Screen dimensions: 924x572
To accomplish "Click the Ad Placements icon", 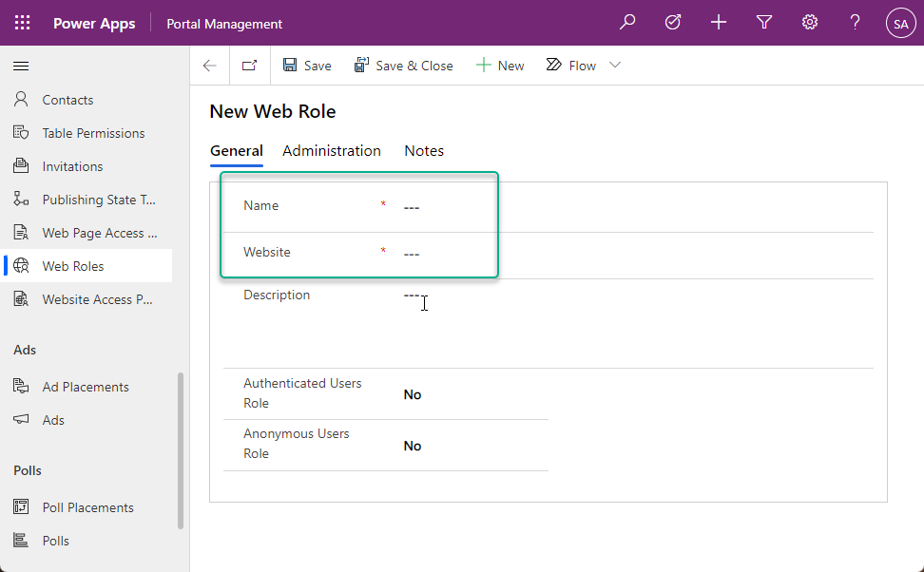I will [21, 387].
